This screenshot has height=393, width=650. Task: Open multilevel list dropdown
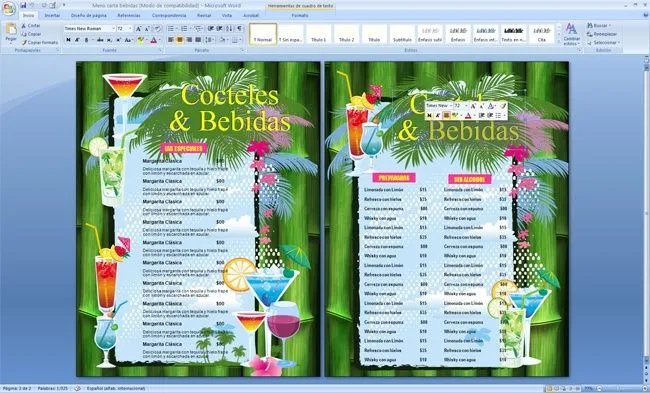[x=199, y=29]
